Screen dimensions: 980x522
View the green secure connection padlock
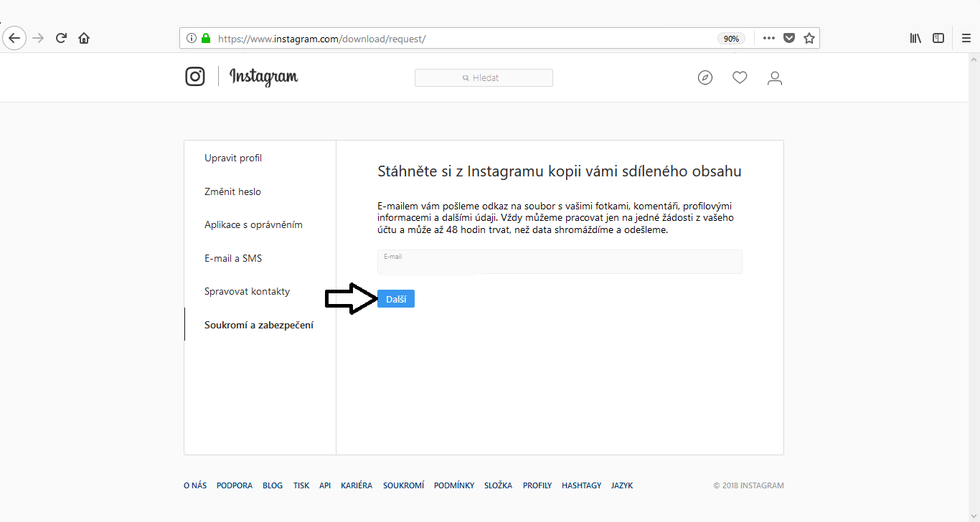coord(207,39)
